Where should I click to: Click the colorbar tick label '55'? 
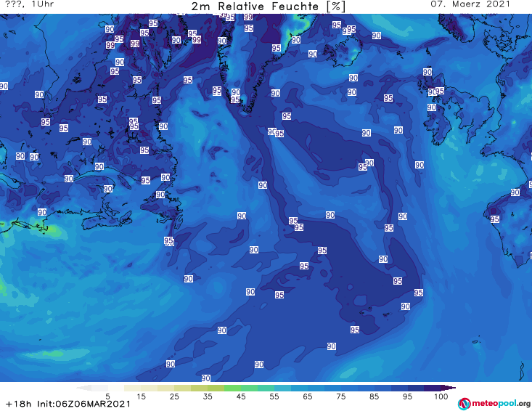click(x=274, y=396)
